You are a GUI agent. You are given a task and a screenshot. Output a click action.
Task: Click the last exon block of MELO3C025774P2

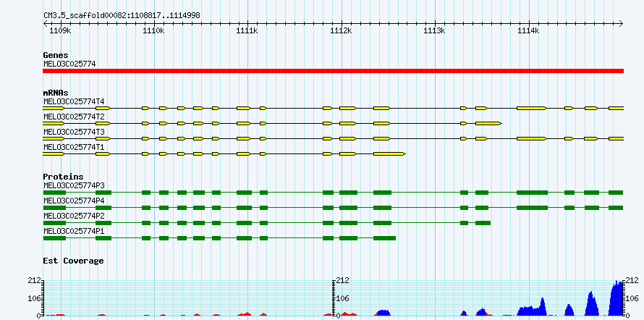point(483,223)
